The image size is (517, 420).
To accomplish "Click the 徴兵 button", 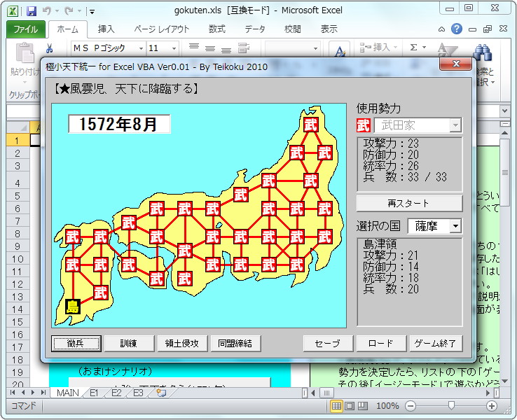I will [76, 344].
